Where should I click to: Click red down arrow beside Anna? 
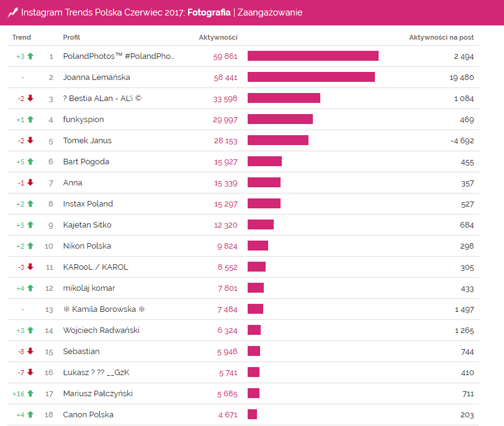pos(30,183)
